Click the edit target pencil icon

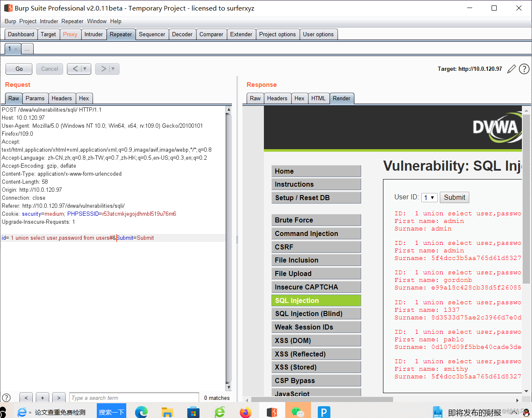(x=511, y=69)
